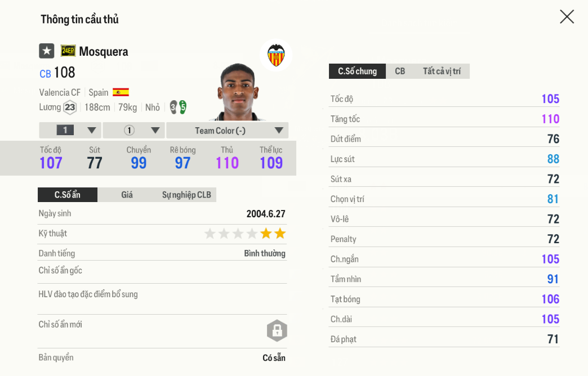Click the green right foot icon

tap(182, 107)
